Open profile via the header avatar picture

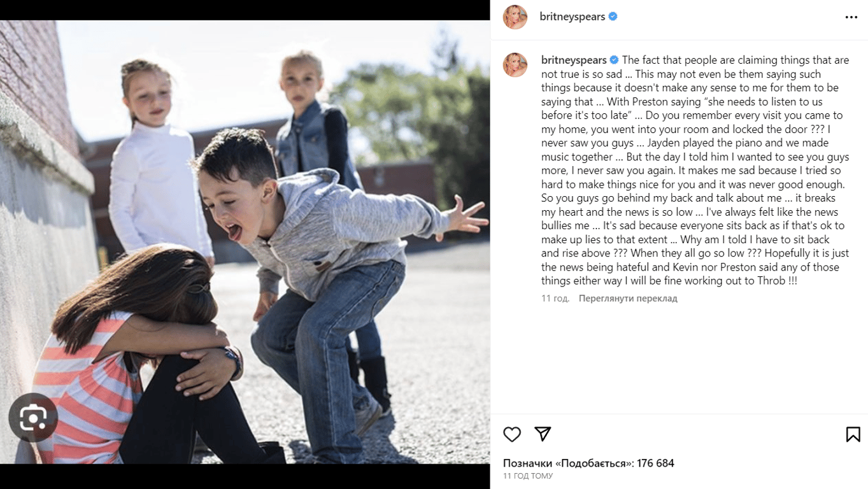[x=515, y=17]
